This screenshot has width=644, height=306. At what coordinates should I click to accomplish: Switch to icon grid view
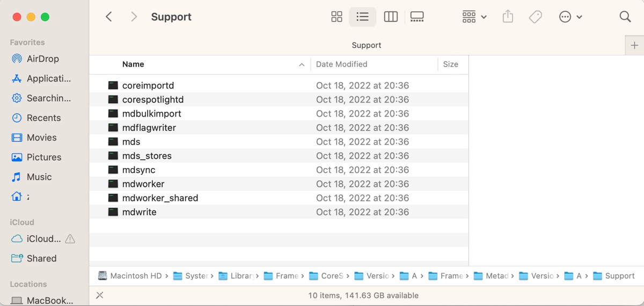pos(336,17)
